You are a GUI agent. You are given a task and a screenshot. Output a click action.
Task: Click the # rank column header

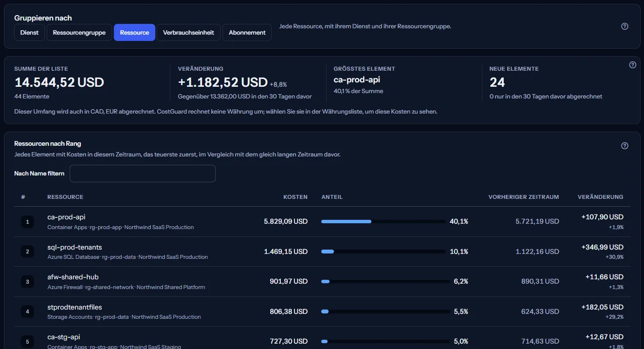pyautogui.click(x=23, y=197)
